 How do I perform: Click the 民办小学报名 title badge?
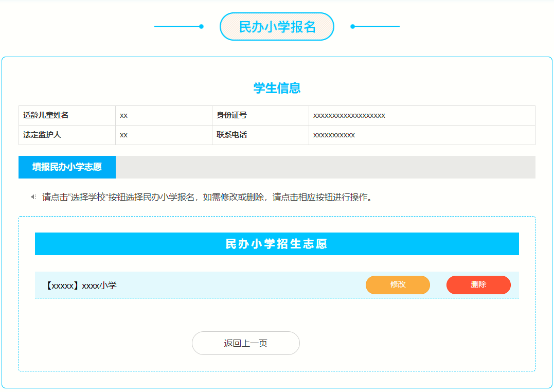277,27
